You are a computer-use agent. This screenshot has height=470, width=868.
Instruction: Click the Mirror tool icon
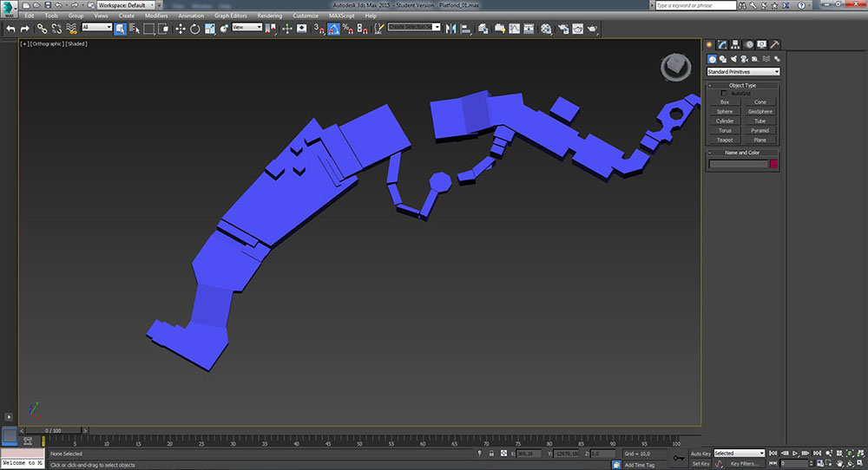click(450, 28)
